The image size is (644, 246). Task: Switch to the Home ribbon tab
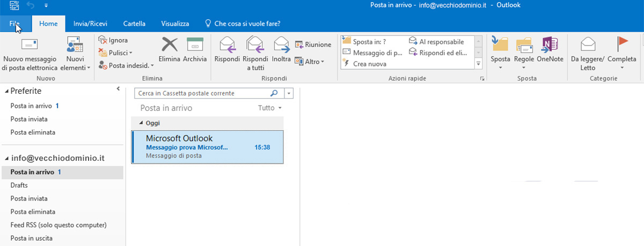(48, 24)
